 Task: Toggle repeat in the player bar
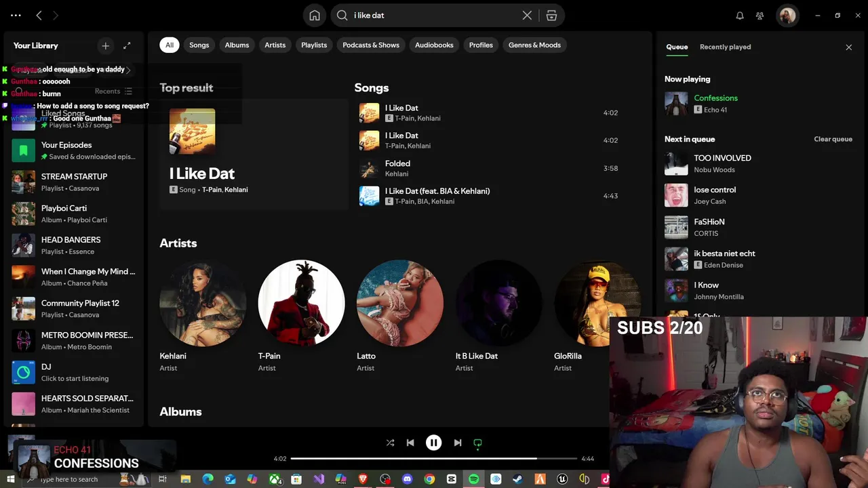coord(477,443)
